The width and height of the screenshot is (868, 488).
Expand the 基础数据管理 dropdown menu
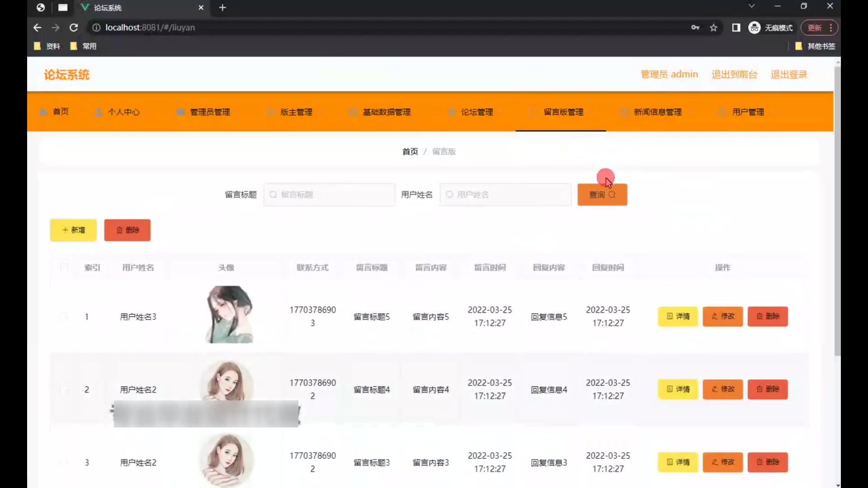pyautogui.click(x=387, y=112)
